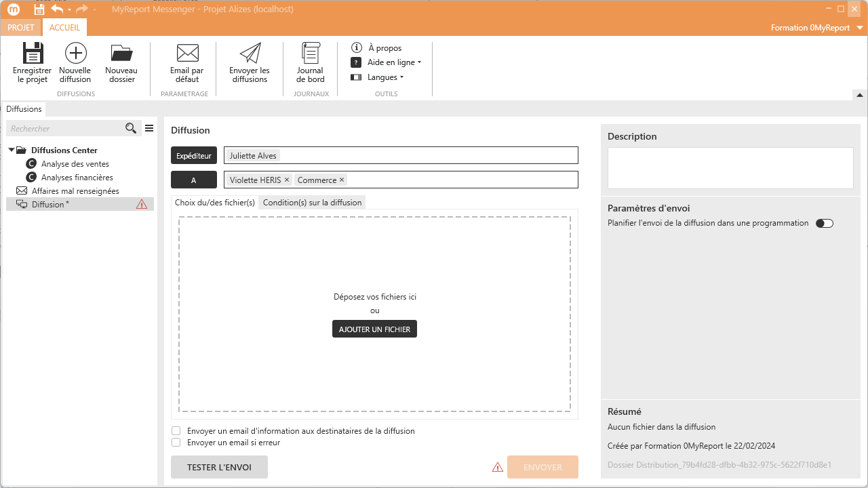Screen dimensions: 868x488
Task: Remove Violette HERIS recipient tag
Action: click(287, 180)
